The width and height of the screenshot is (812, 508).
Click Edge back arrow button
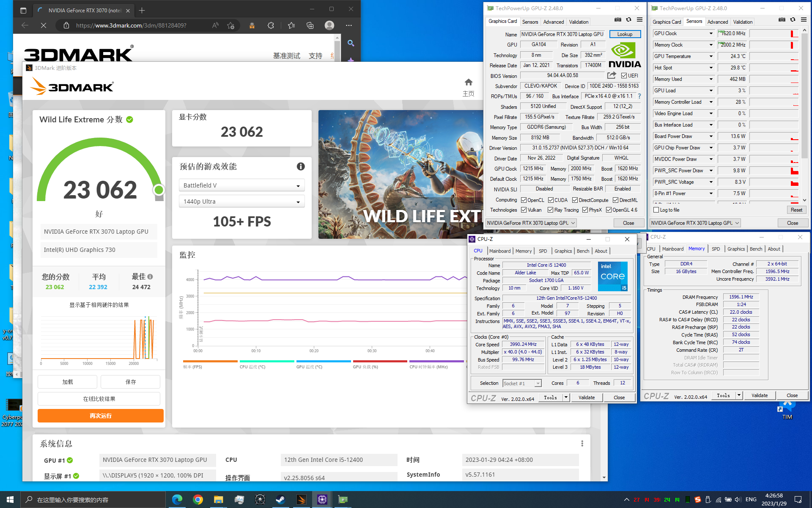click(x=25, y=25)
